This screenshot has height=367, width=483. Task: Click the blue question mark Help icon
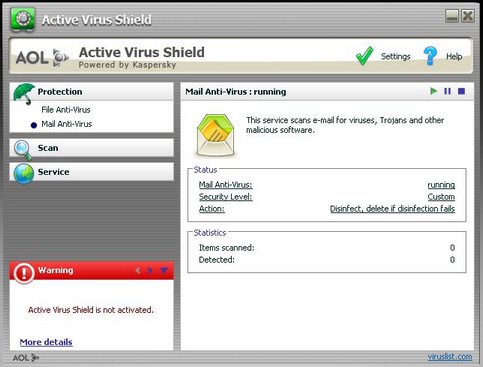[430, 56]
